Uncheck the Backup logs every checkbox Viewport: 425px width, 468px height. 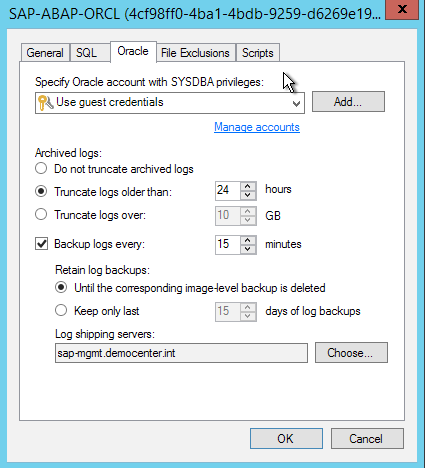[x=42, y=244]
